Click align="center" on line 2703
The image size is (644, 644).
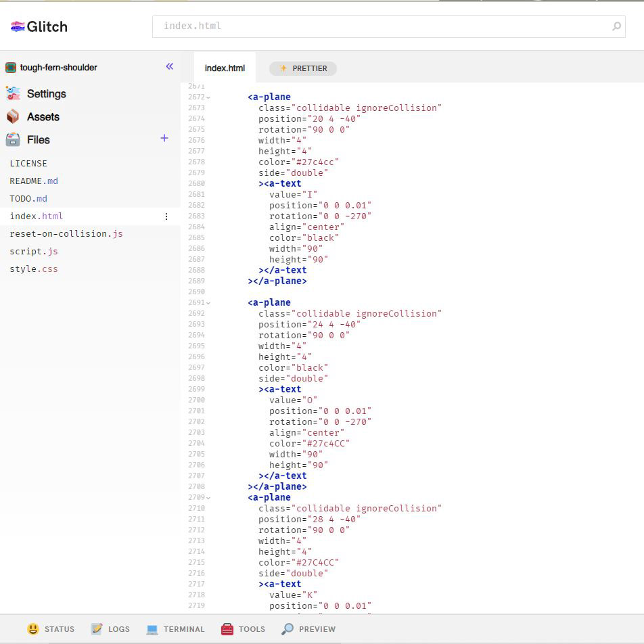(307, 433)
